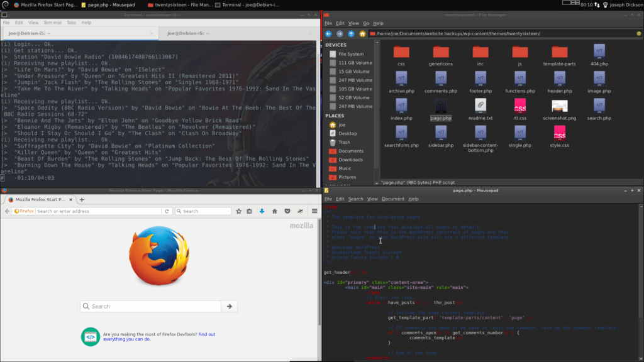Open the js folder

click(x=520, y=55)
